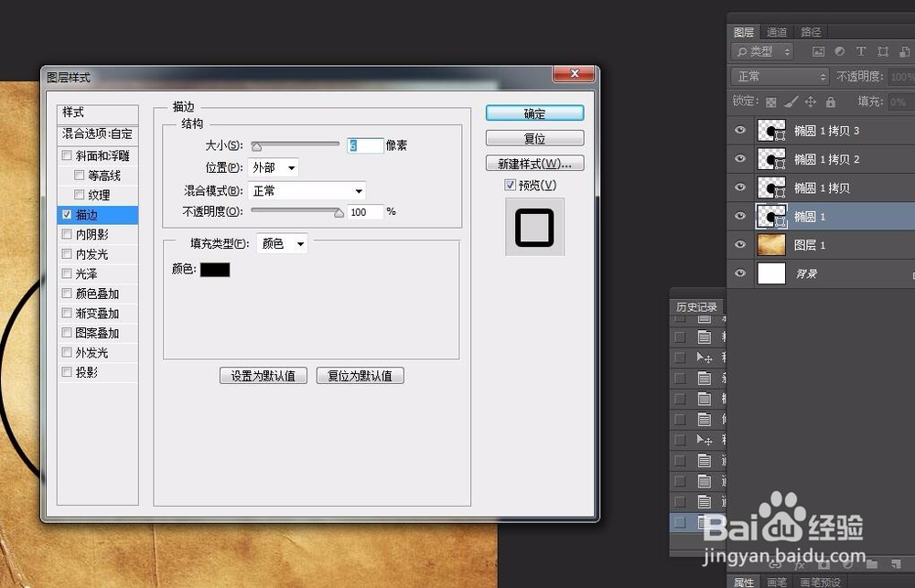This screenshot has height=588, width=915.
Task: Uncheck the 描边 checkbox
Action: [67, 215]
